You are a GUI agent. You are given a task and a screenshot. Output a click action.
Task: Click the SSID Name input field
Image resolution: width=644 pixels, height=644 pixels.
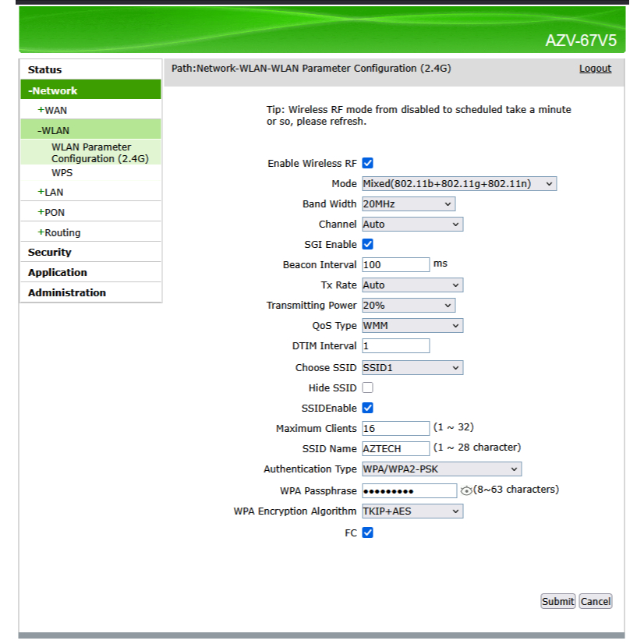[x=396, y=448]
